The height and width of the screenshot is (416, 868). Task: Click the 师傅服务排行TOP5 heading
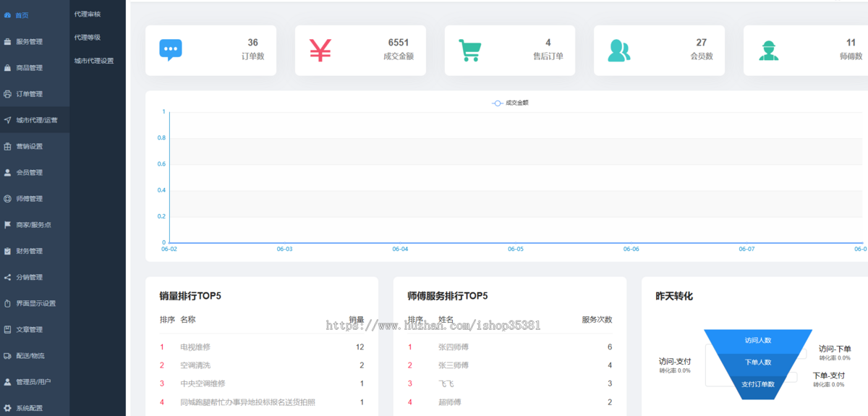coord(448,296)
